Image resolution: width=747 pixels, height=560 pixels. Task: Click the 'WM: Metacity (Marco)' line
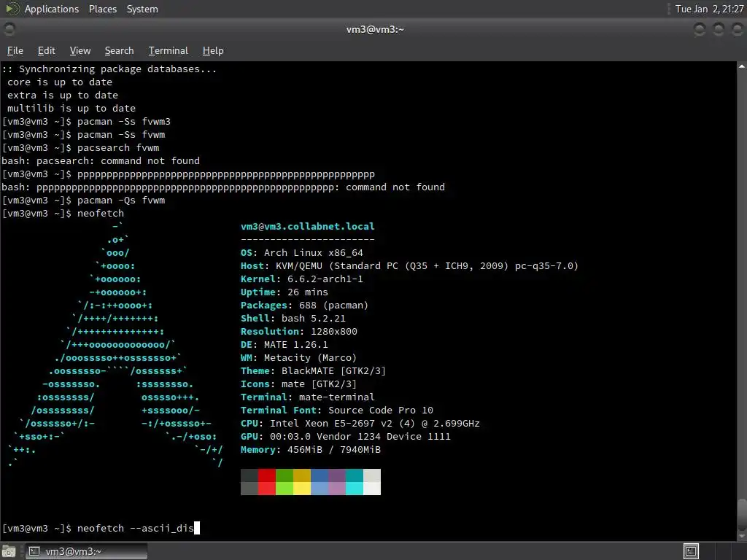click(298, 357)
